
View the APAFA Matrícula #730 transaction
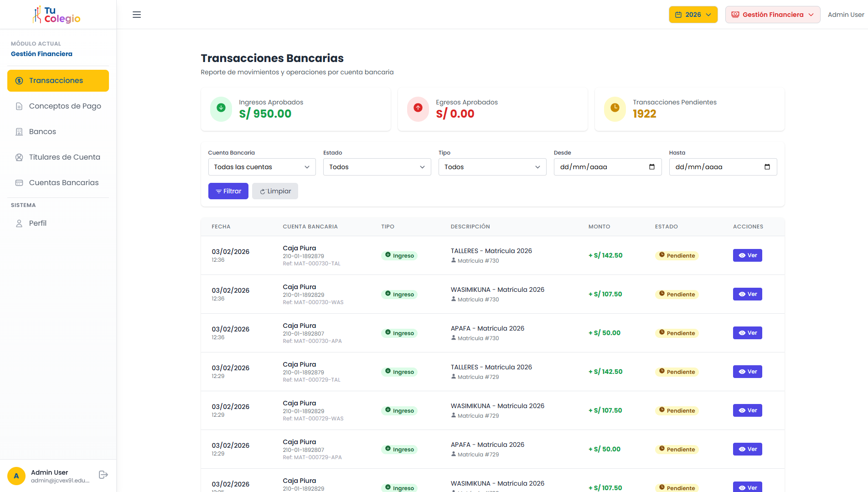747,333
